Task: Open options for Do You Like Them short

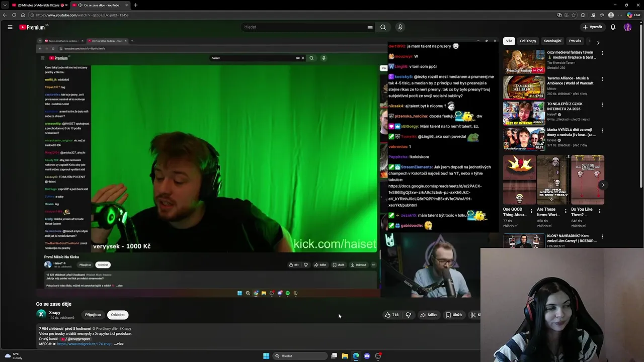Action: (x=599, y=212)
